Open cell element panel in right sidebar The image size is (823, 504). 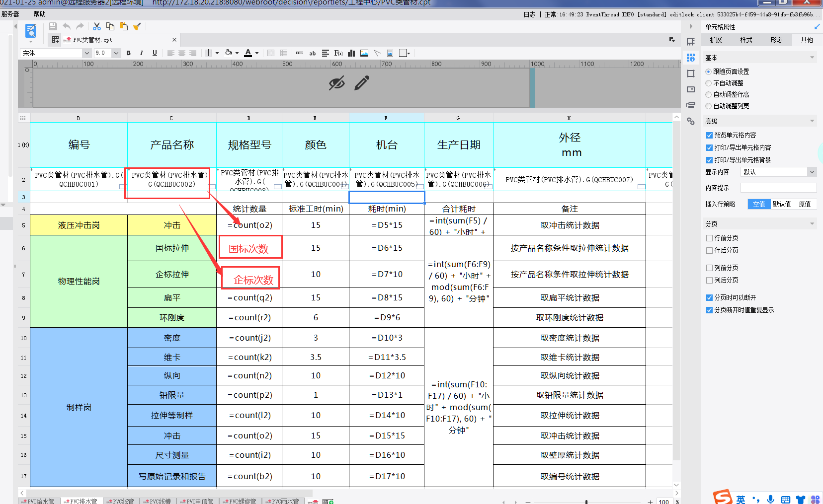[x=691, y=42]
